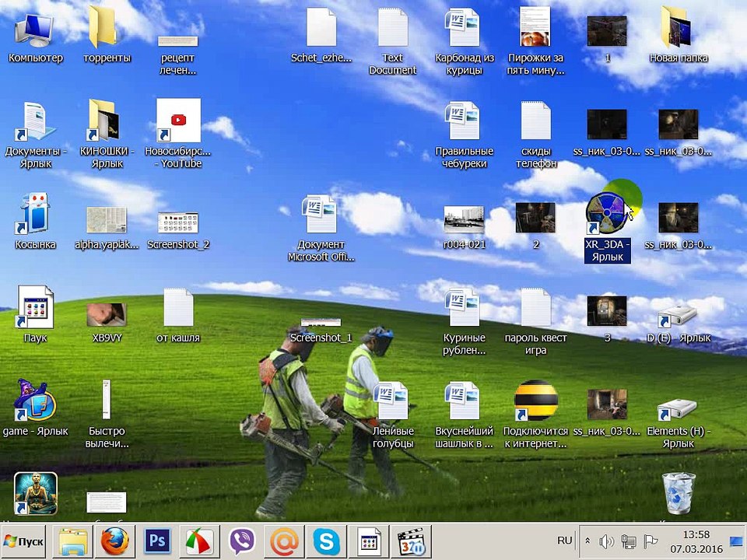Launch Firefox from the taskbar
Image resolution: width=747 pixels, height=560 pixels.
point(115,541)
